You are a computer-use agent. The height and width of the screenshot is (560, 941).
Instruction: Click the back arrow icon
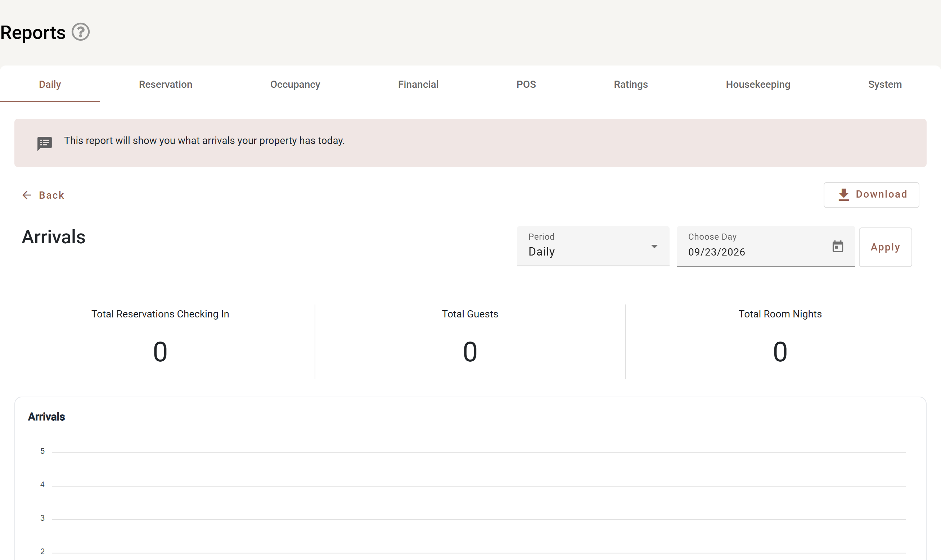(x=26, y=195)
